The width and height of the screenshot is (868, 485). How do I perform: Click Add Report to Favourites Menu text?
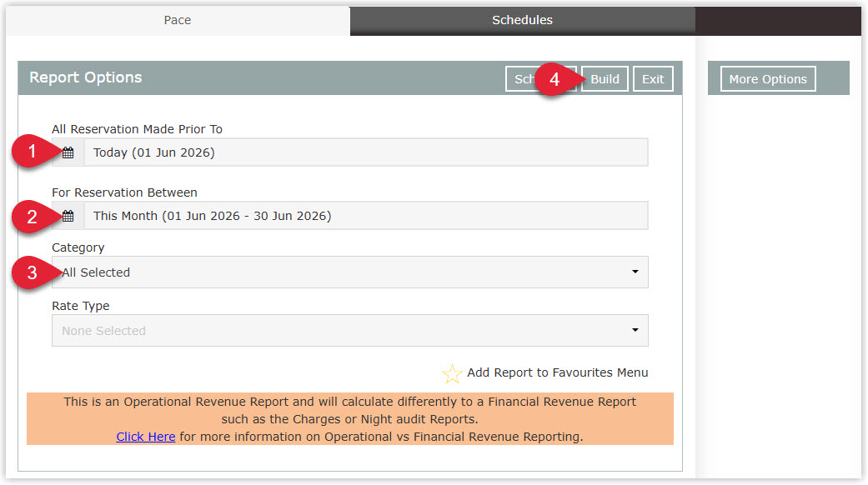(558, 372)
